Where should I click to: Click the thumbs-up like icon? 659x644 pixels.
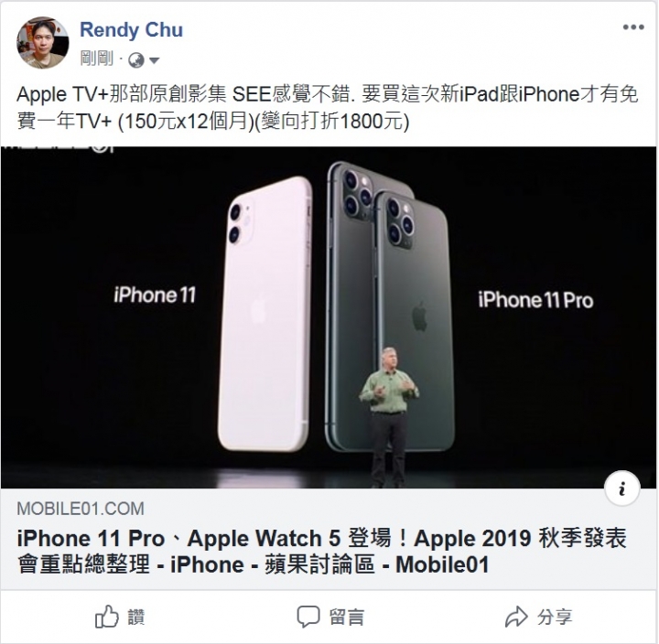pyautogui.click(x=107, y=617)
